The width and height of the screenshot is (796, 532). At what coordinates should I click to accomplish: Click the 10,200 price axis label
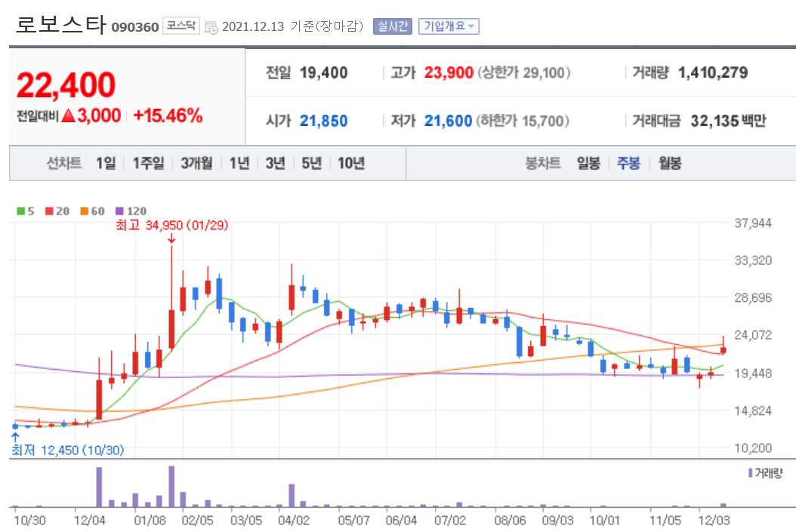[x=753, y=448]
